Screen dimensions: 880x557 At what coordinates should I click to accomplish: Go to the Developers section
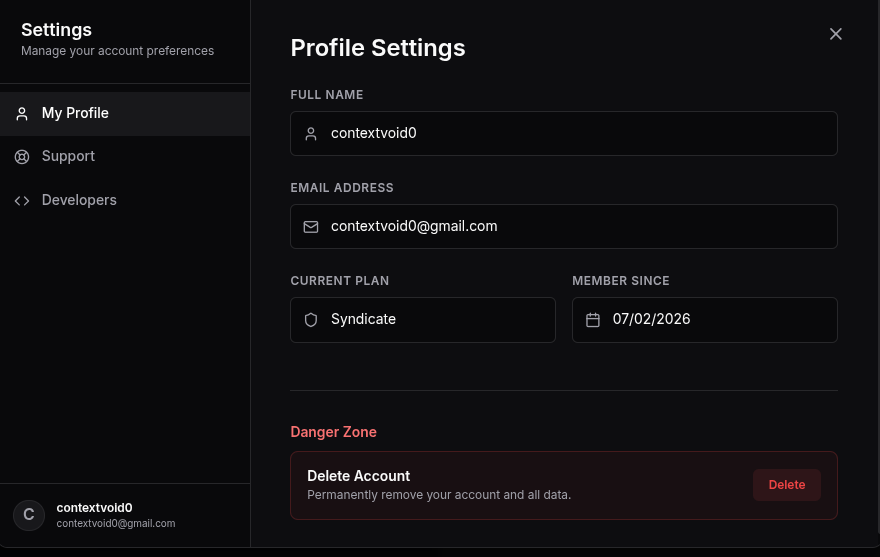(125, 200)
